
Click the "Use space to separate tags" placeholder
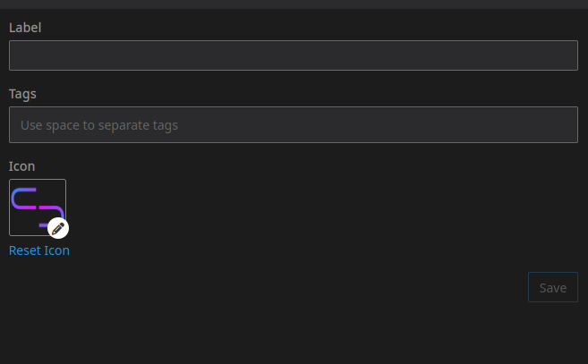tap(99, 125)
